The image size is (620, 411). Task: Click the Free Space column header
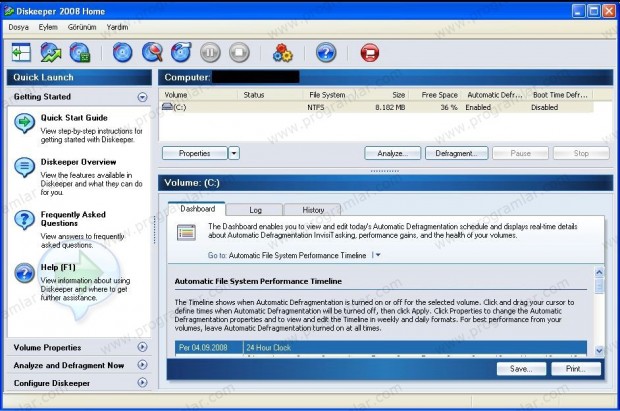[436, 95]
